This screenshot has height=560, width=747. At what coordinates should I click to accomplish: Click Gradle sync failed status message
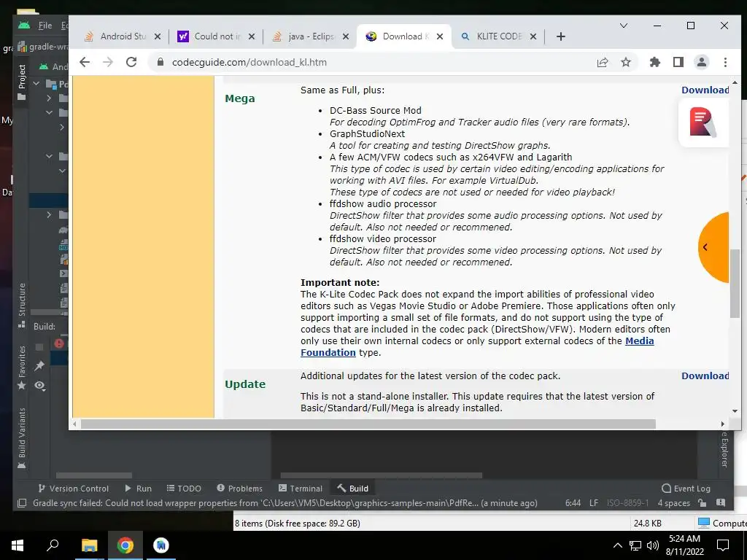point(285,503)
